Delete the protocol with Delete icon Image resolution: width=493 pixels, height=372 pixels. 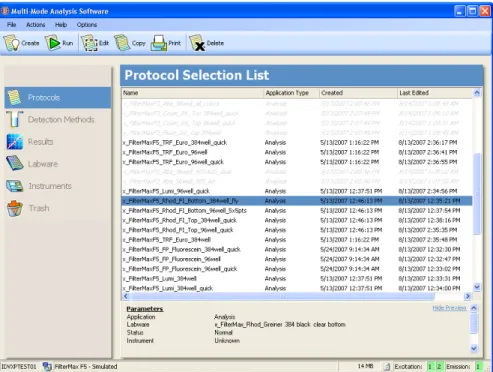197,43
